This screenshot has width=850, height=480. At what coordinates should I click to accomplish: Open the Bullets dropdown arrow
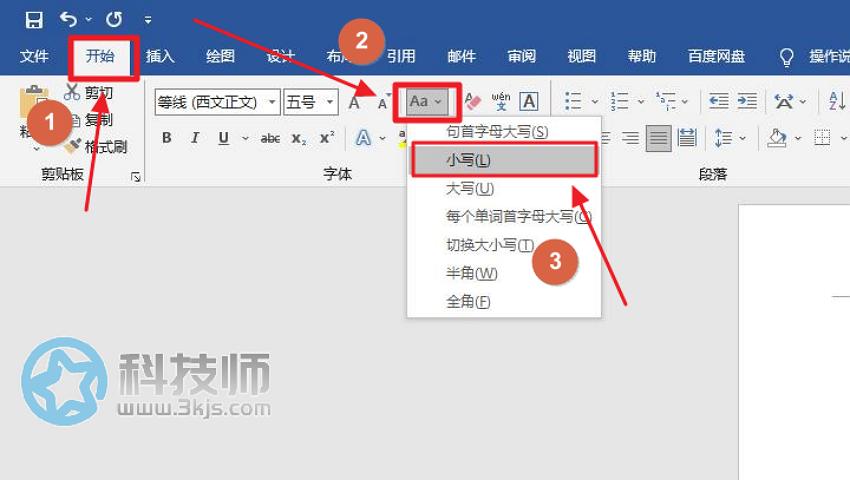tap(595, 101)
